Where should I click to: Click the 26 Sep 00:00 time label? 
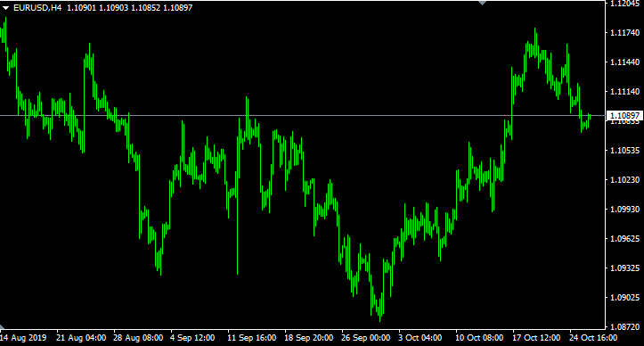365,338
